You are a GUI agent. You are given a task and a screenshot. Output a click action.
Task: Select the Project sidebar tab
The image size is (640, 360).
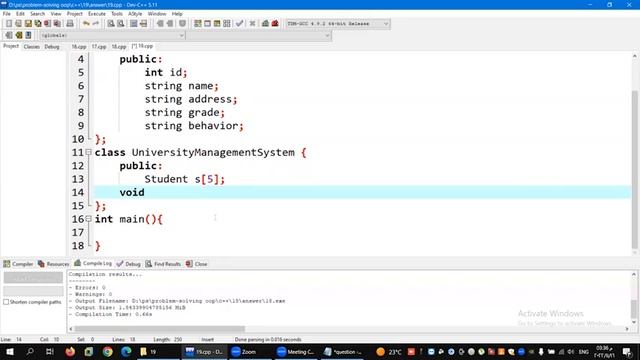pyautogui.click(x=11, y=46)
